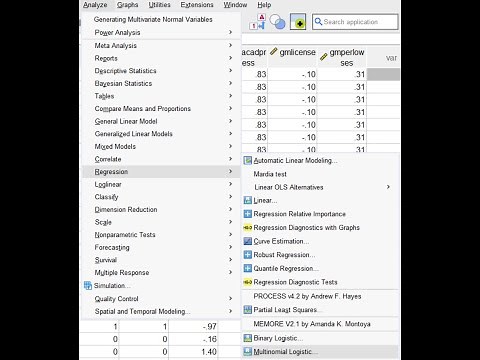This screenshot has height=360, width=480.
Task: Expand the Descriptive Statistics submenu
Action: [161, 71]
